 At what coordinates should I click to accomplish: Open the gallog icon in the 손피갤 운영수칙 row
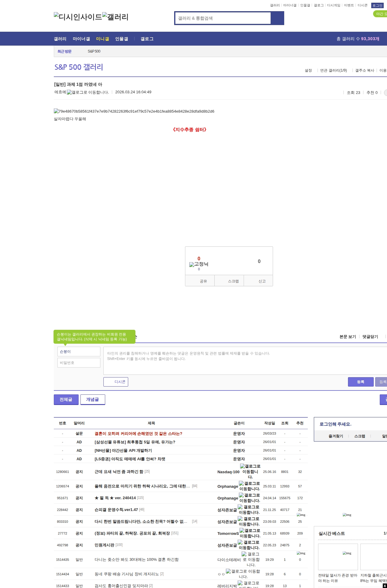coord(249,510)
